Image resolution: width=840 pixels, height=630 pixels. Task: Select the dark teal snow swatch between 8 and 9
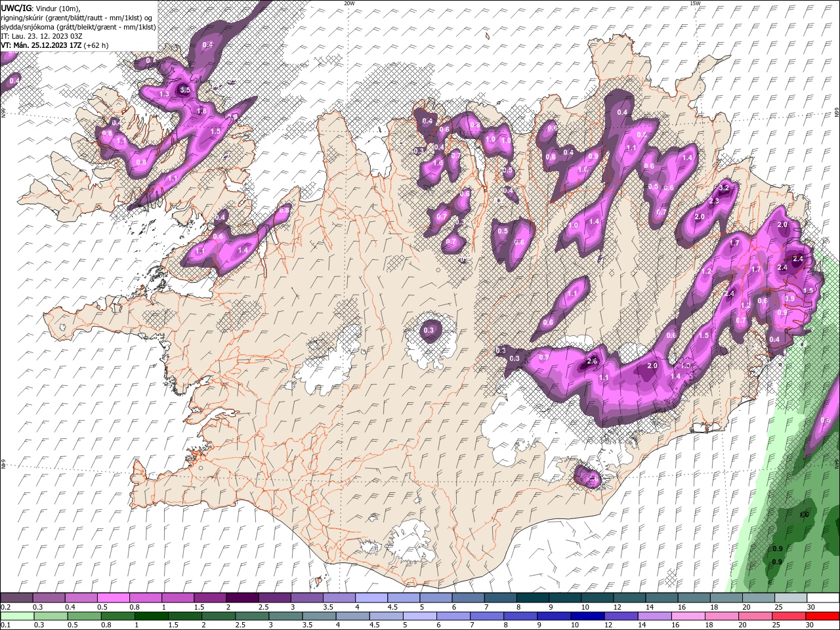(533, 598)
